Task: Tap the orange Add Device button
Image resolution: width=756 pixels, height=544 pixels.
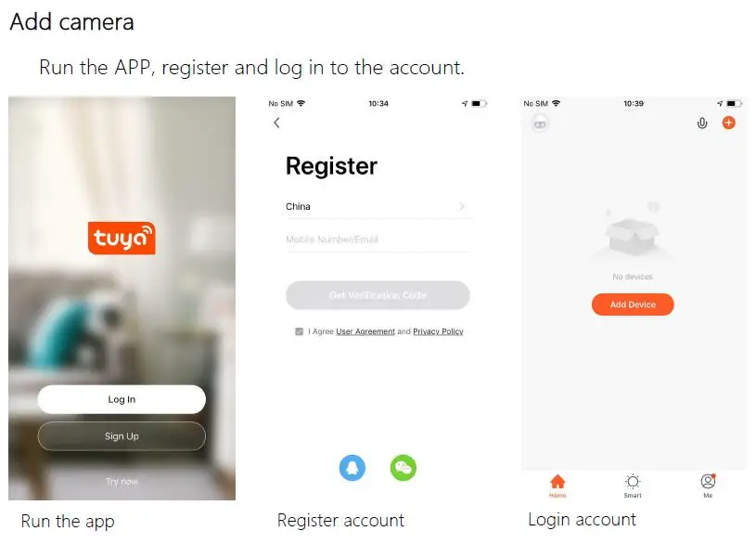Action: coord(633,304)
